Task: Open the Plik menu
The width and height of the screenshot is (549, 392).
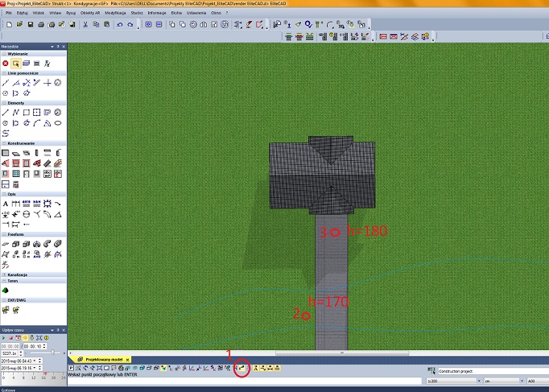Action: coord(9,14)
